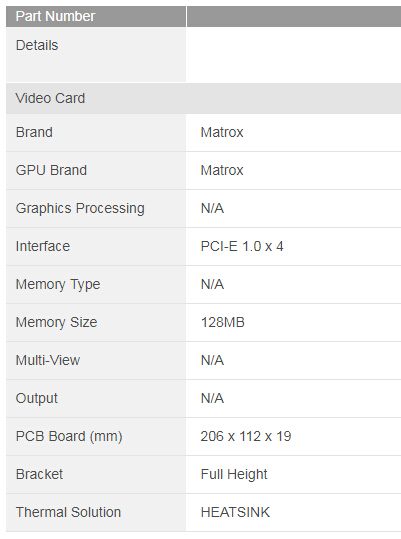Viewport: 401px width, 539px height.
Task: Select the GPU Brand label
Action: coord(51,170)
